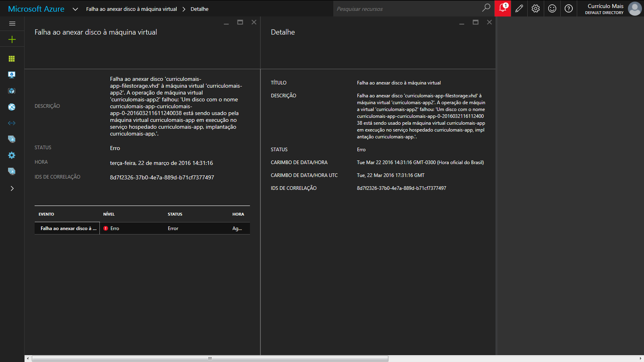Click the left arrow of the horizontal scrollbar
This screenshot has height=362, width=644.
[x=28, y=358]
